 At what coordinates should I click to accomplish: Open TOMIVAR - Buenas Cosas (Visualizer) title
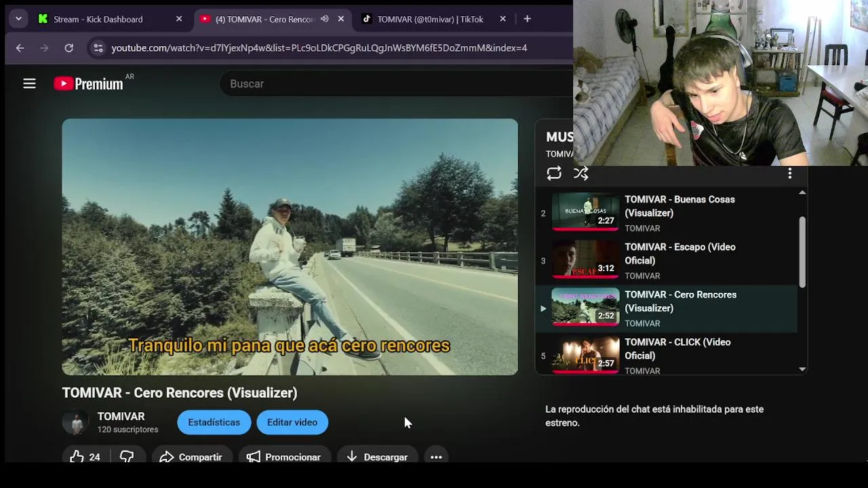point(679,206)
